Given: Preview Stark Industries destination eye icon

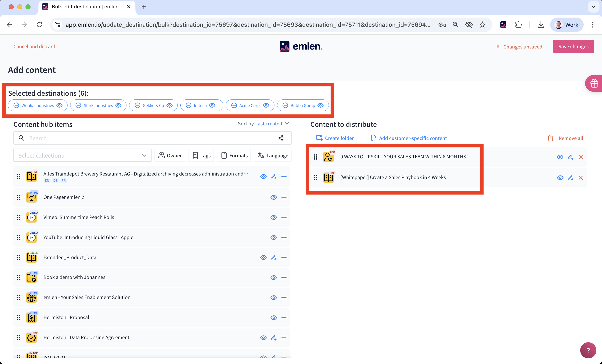Looking at the screenshot, I should (x=119, y=105).
